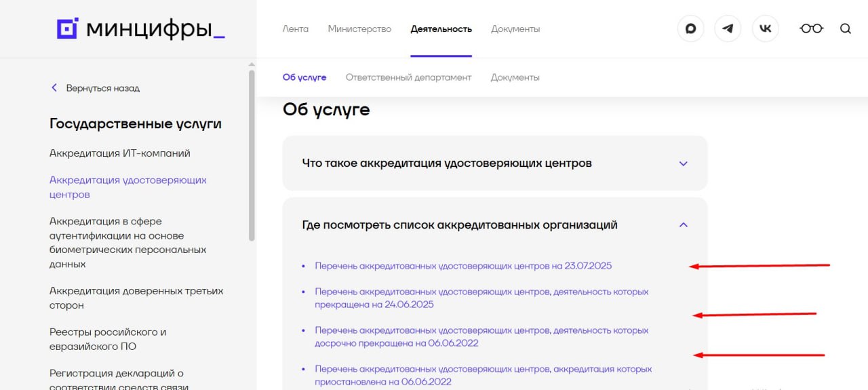The image size is (868, 390).
Task: Open the Лента menu item
Action: tap(295, 28)
